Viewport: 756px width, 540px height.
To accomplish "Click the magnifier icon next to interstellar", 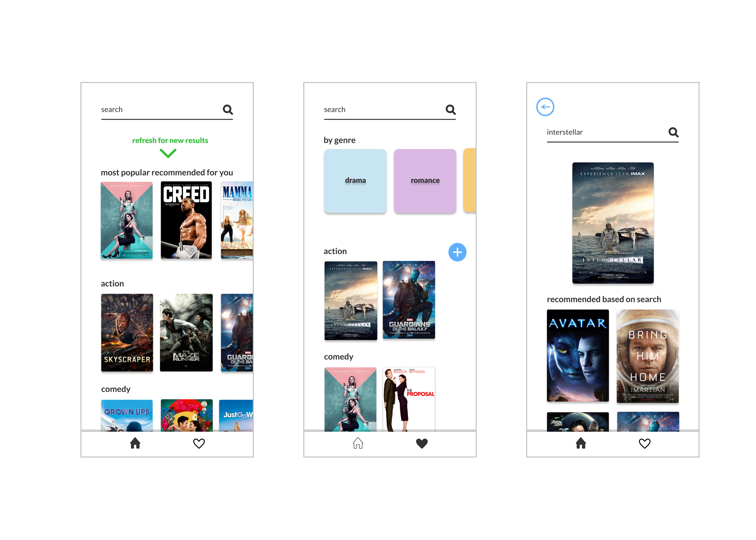I will click(x=673, y=132).
